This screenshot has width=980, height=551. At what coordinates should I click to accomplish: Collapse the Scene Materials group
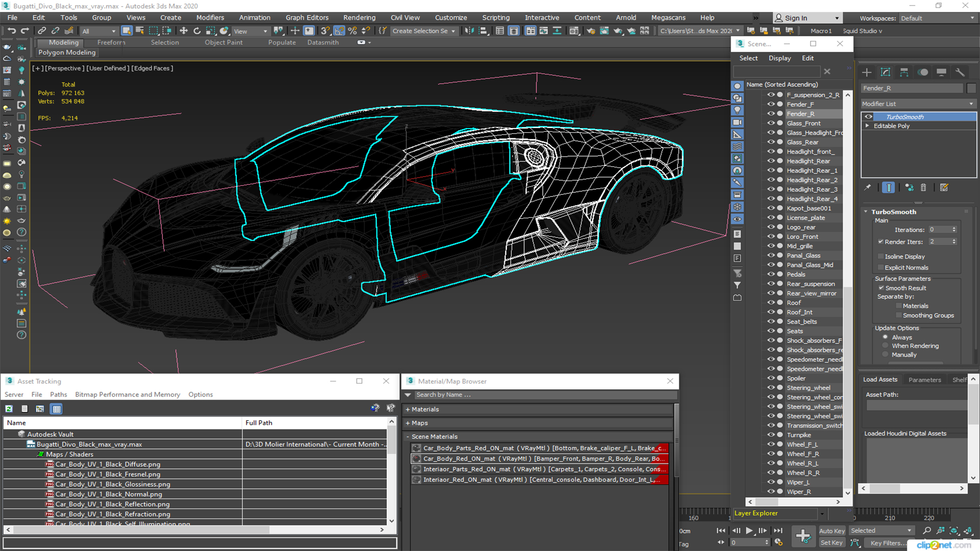408,437
